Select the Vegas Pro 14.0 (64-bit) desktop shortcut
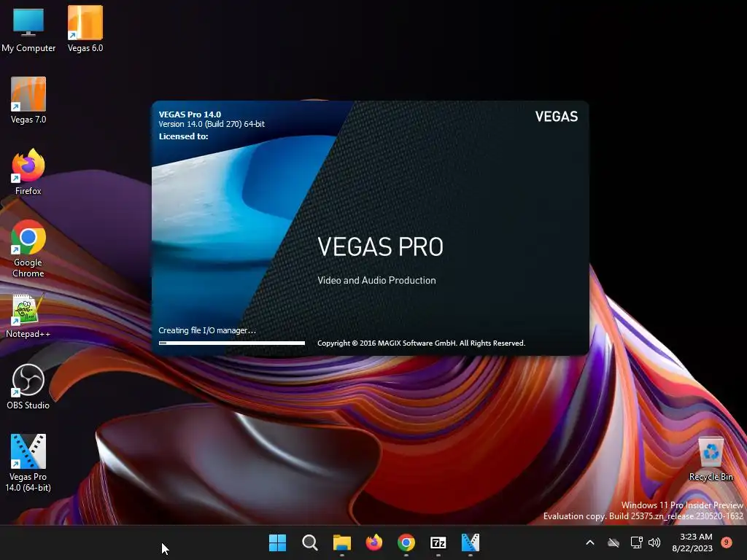Viewport: 747px width, 560px height. pyautogui.click(x=28, y=463)
